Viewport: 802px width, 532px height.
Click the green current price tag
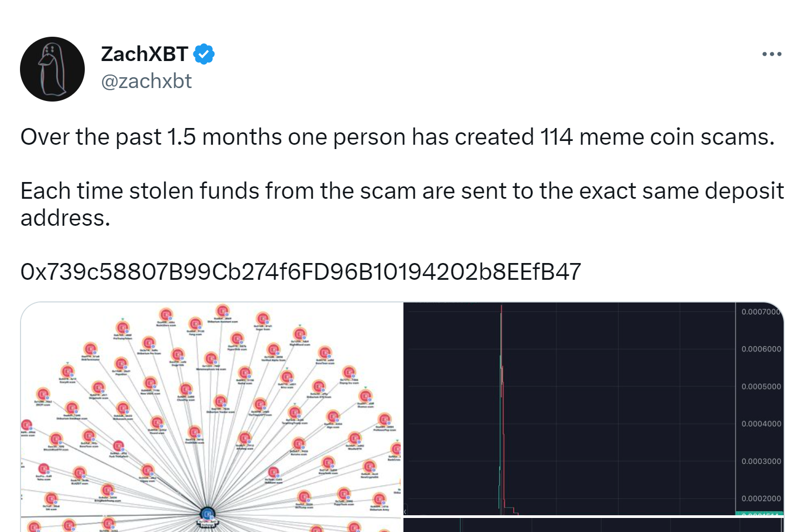click(x=759, y=513)
